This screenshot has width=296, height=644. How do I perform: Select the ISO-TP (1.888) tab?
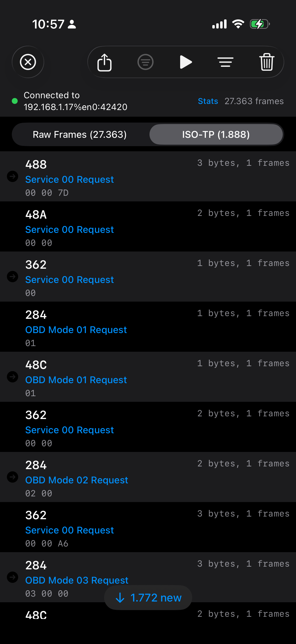(x=216, y=135)
